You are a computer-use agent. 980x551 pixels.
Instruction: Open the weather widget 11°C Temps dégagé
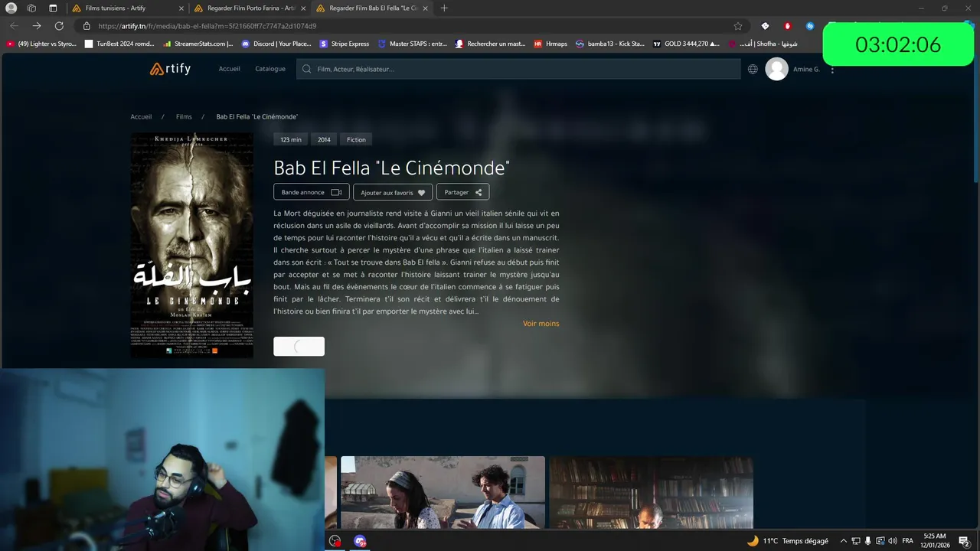coord(788,540)
